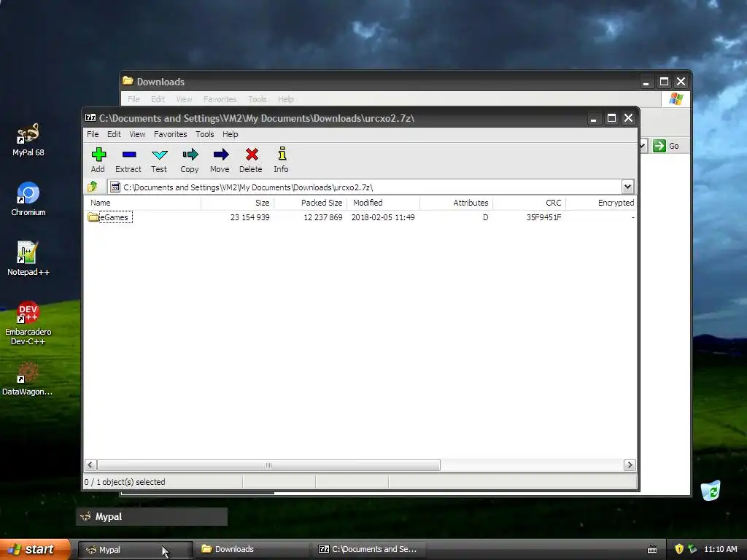747x560 pixels.
Task: Select the eGames folder name
Action: 115,217
